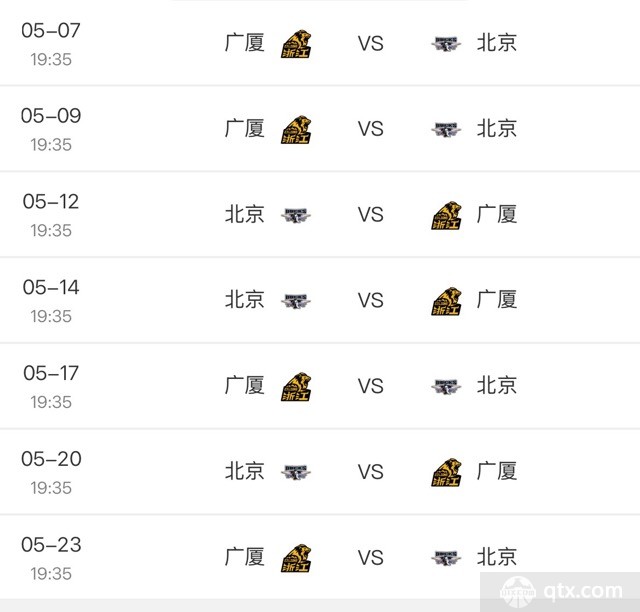Open the qtx.com watermark link
Screen dimensions: 640x612
tap(562, 592)
